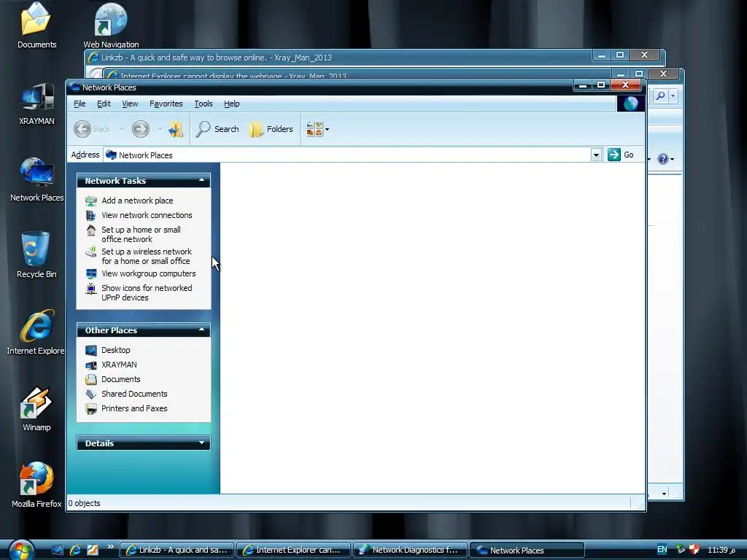Open XRAYMAN in Other Places
Image resolution: width=747 pixels, height=560 pixels.
tap(119, 365)
